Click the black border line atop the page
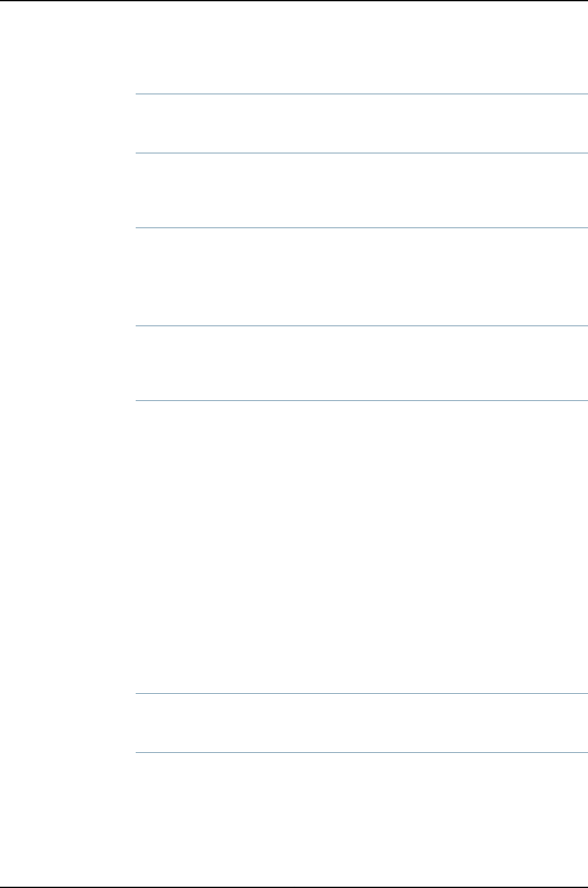 (294, 1)
